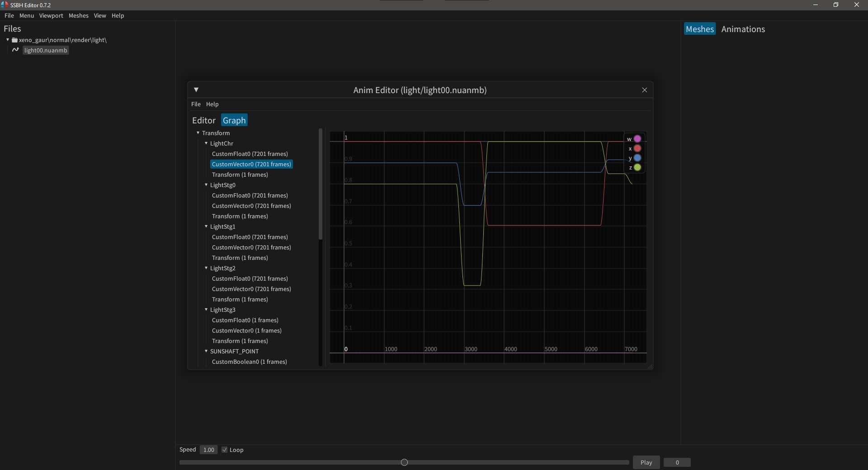Click the Speed value field
Screen dimensions: 868x470
click(208, 450)
